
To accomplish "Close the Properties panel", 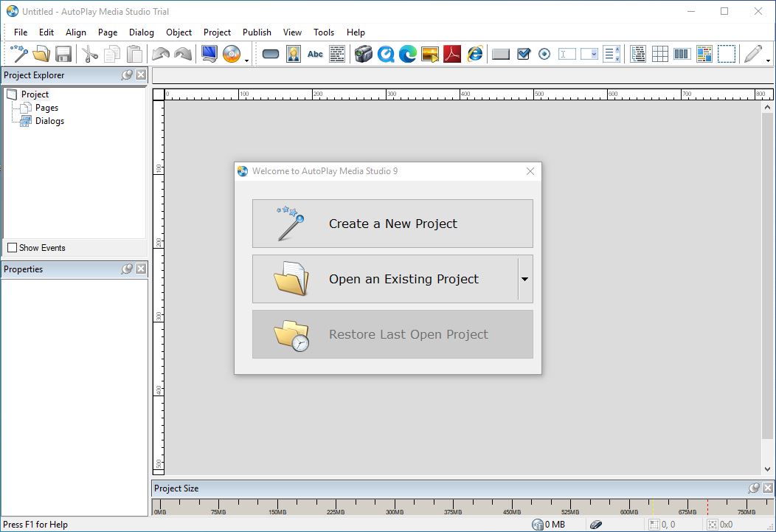I will point(141,269).
